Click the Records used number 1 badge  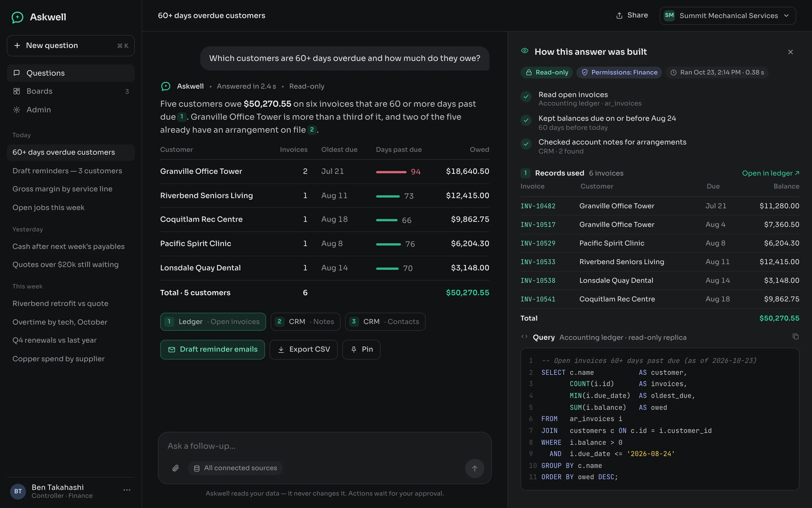(526, 173)
